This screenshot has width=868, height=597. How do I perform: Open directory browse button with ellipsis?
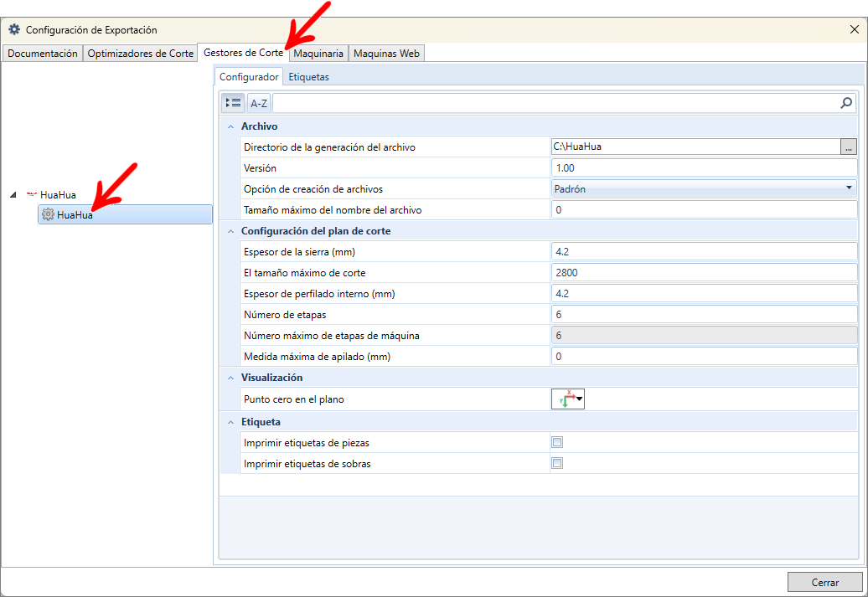(849, 147)
